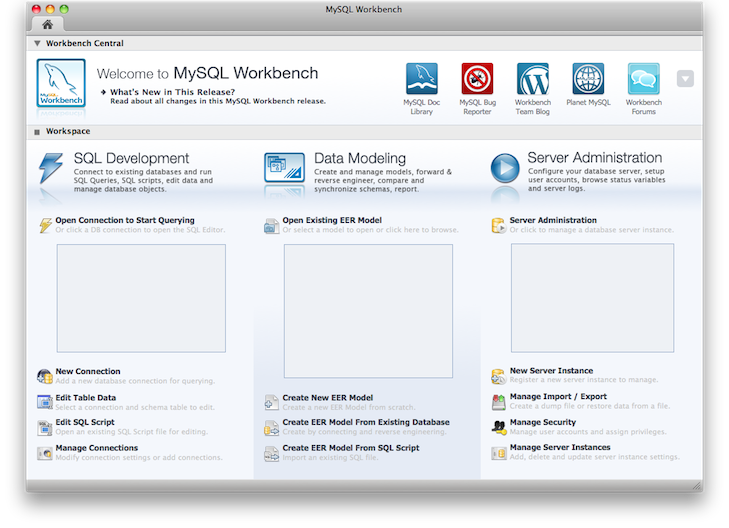
Task: Expand the shortcuts dropdown arrow button
Action: [685, 79]
